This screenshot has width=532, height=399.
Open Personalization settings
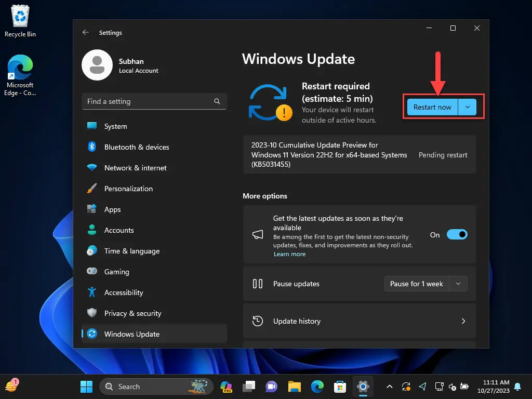click(x=154, y=189)
